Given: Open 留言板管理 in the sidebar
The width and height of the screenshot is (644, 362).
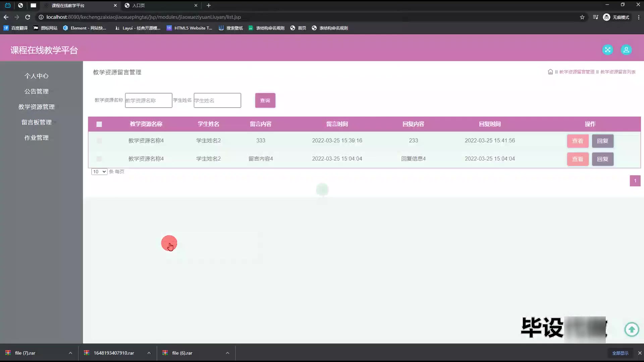Looking at the screenshot, I should (36, 122).
